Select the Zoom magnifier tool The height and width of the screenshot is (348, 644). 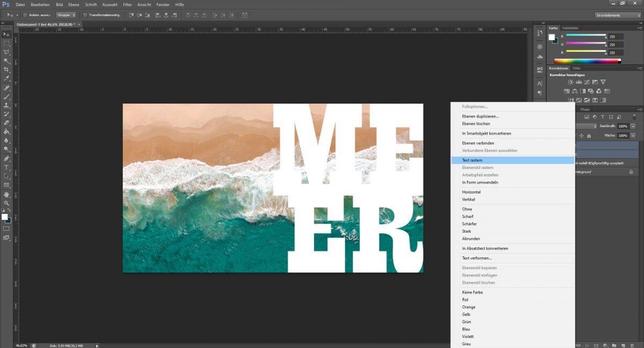(6, 203)
